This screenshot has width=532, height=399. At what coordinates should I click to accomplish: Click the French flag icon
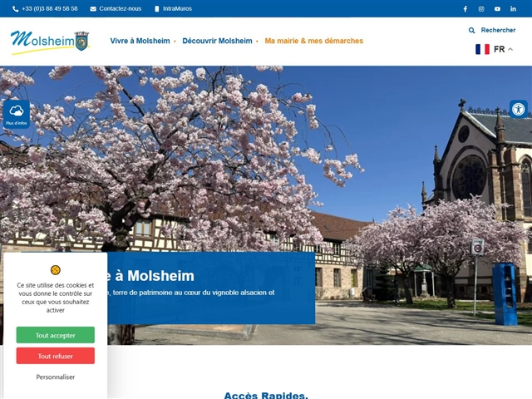click(482, 49)
